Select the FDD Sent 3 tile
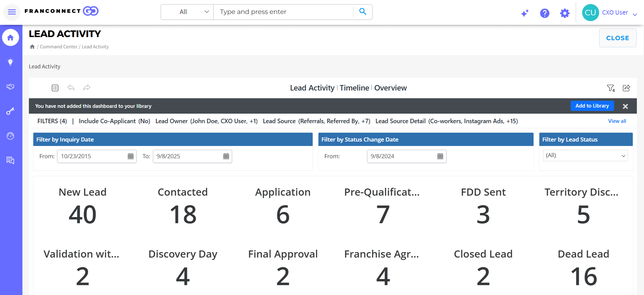This screenshot has height=295, width=644. pos(483,206)
